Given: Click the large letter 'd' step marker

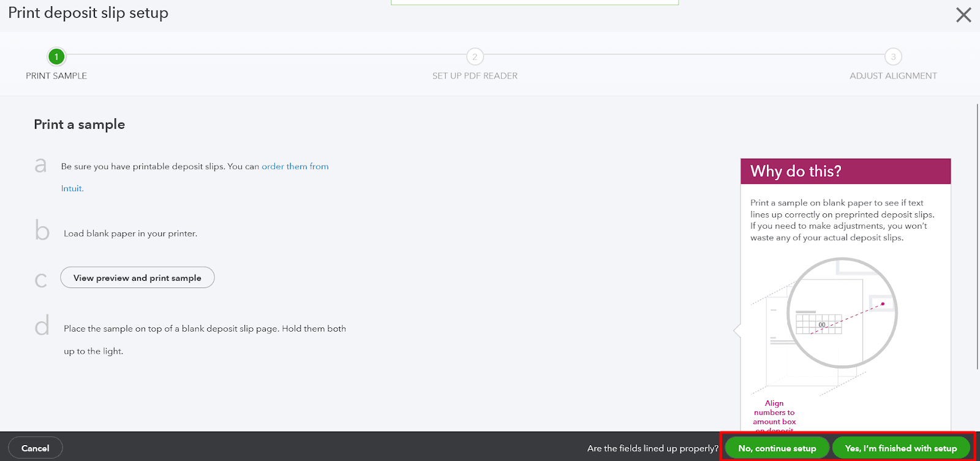Looking at the screenshot, I should [x=42, y=327].
